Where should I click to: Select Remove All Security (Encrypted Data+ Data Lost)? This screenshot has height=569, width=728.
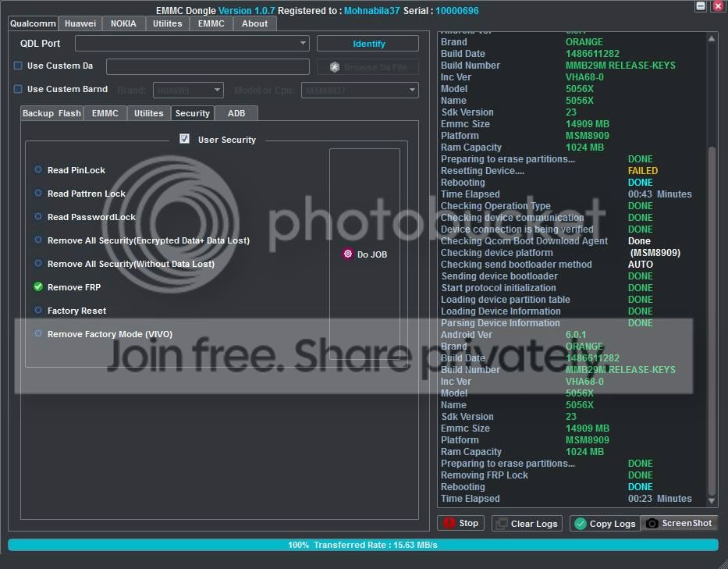[38, 240]
